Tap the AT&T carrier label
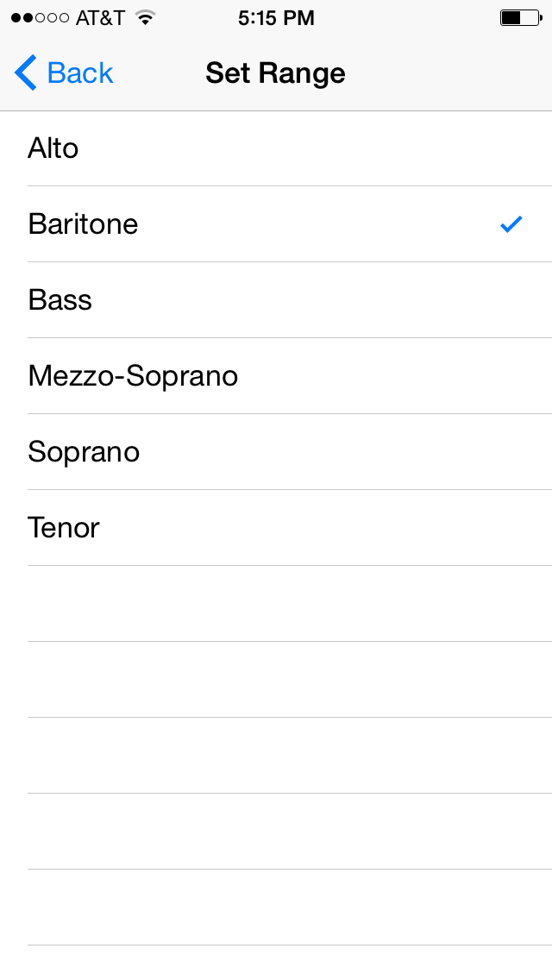 100,18
